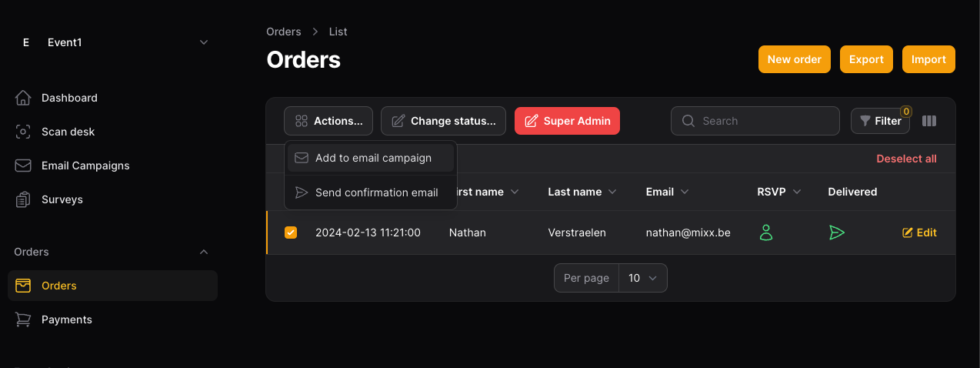
Task: Click the RSVP person status icon
Action: [765, 233]
